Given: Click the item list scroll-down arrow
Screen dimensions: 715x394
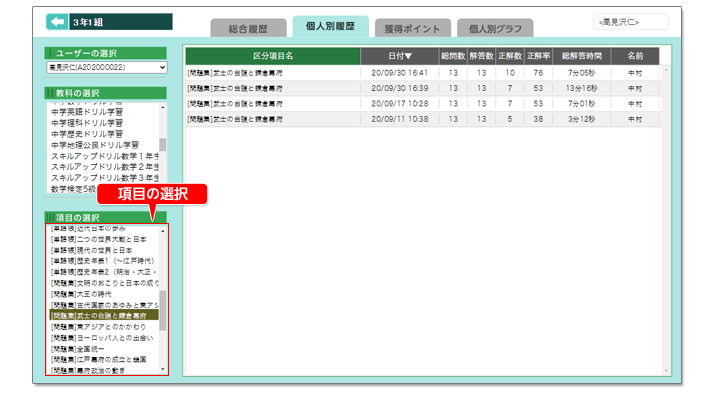Looking at the screenshot, I should pos(163,369).
